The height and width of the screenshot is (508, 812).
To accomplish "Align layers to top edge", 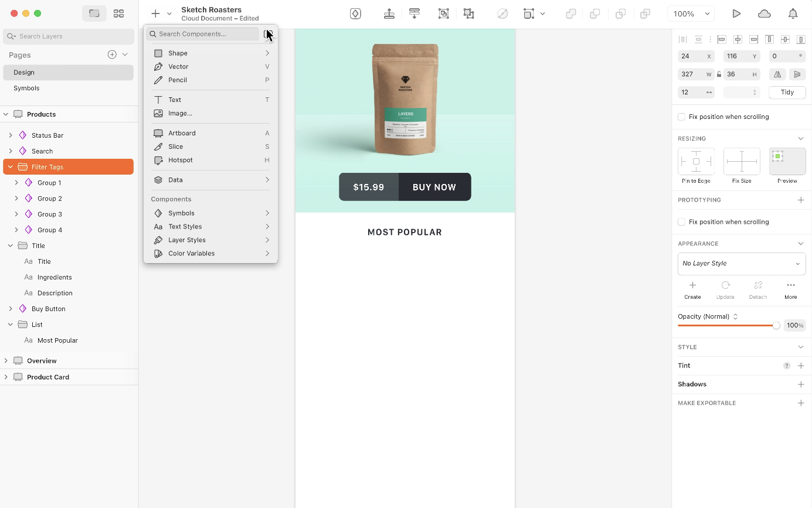I will [x=769, y=39].
